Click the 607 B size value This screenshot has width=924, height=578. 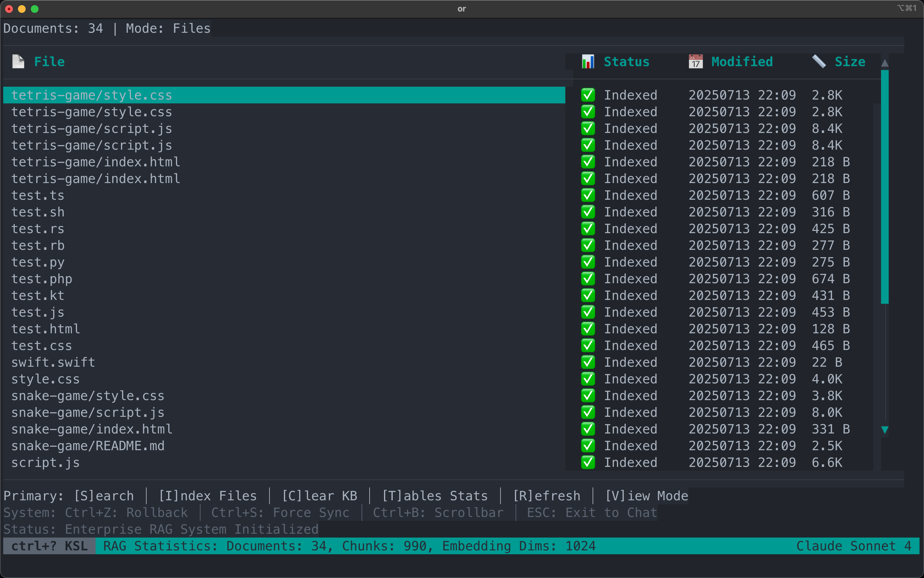point(831,195)
